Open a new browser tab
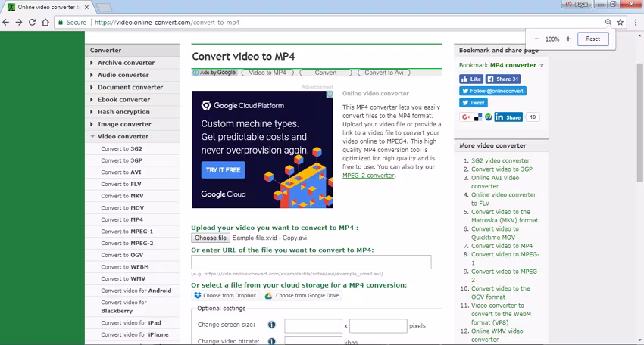Viewport: 644px width, 345px height. point(105,8)
